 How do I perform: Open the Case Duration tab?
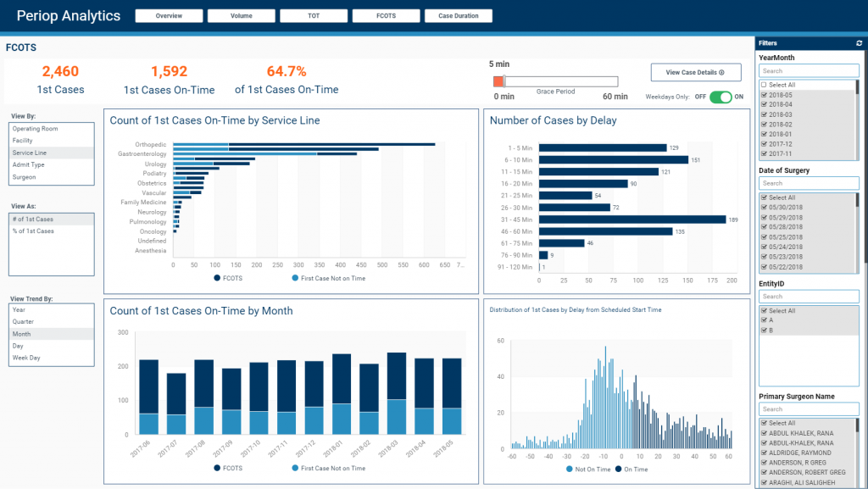pos(458,14)
